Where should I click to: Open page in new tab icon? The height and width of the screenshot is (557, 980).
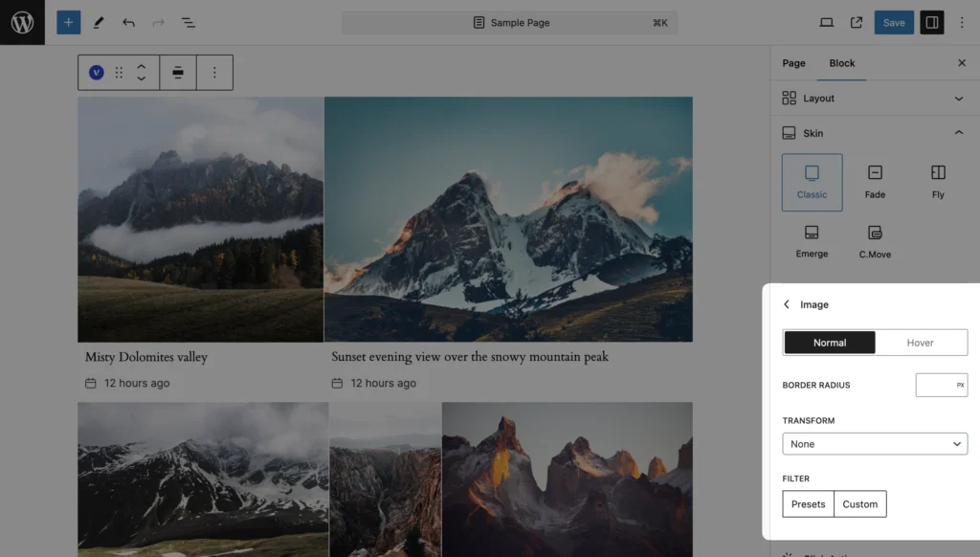tap(857, 22)
